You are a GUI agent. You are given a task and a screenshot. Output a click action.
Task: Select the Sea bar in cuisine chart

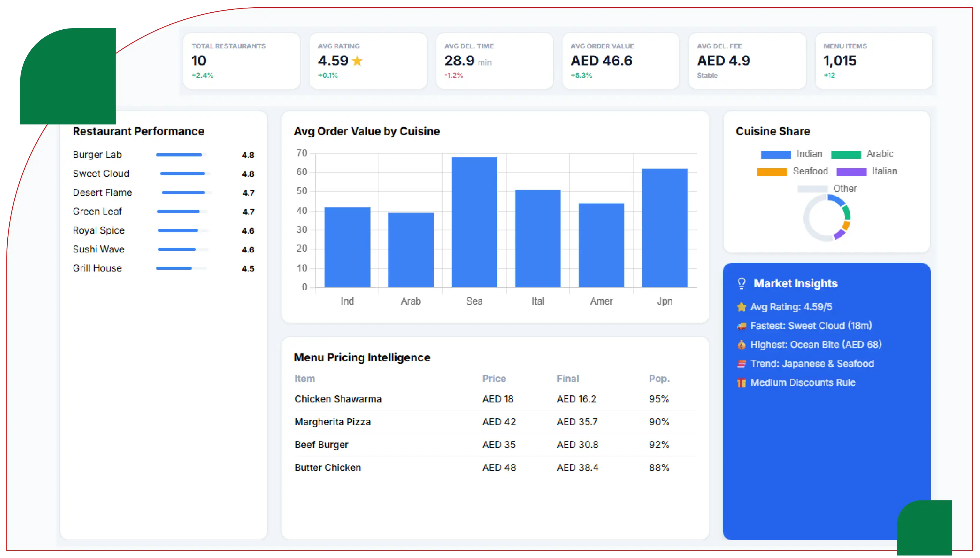click(x=474, y=222)
